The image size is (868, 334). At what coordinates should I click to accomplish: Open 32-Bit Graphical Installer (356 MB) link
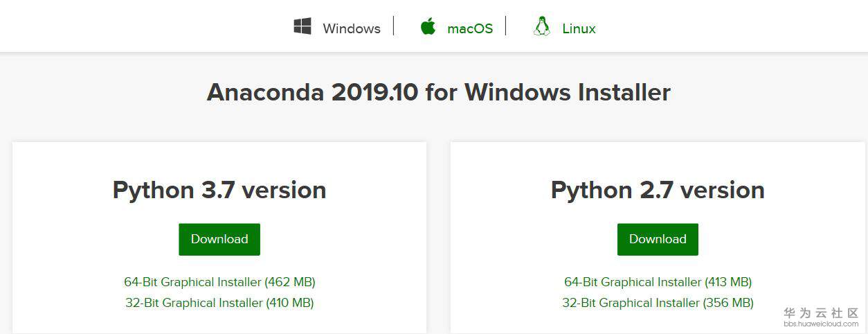click(x=658, y=303)
